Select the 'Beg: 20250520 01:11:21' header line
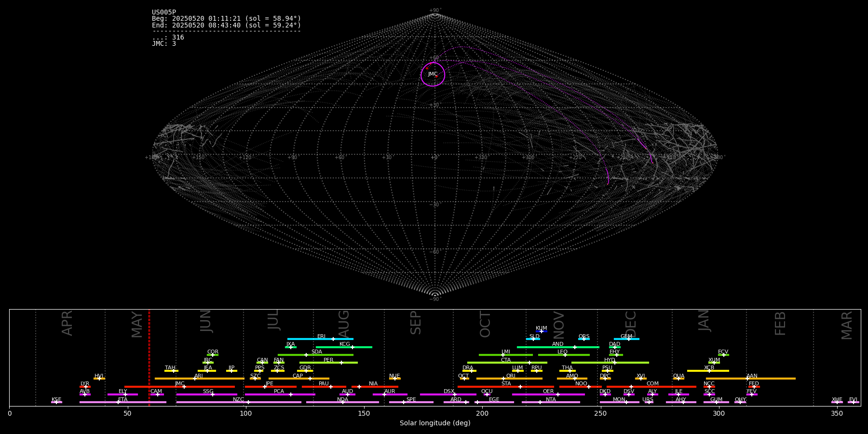Screen dimensions: 868x434 coord(226,19)
